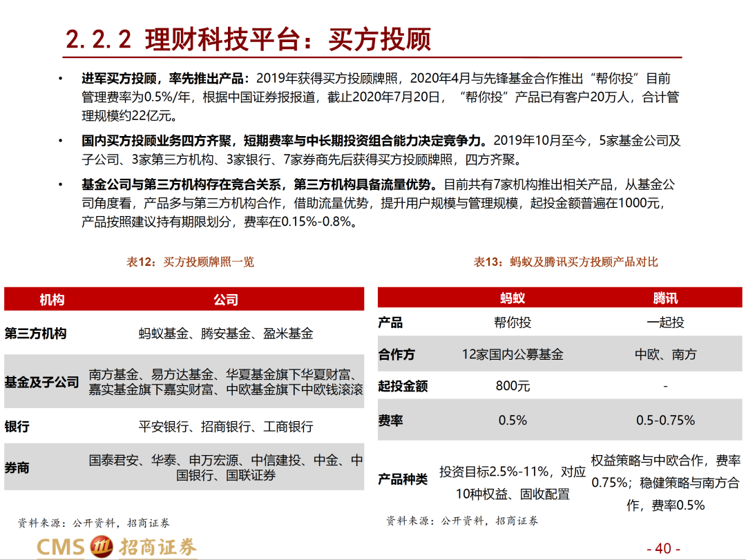The image size is (746, 560).
Task: Select the '第三方机构' row label
Action: click(x=36, y=334)
